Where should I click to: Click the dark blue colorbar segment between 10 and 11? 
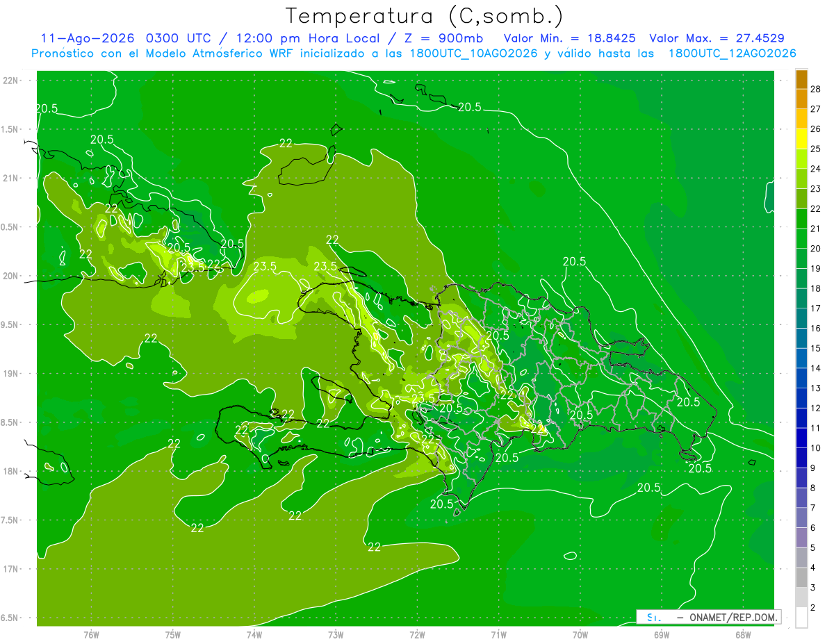point(801,438)
